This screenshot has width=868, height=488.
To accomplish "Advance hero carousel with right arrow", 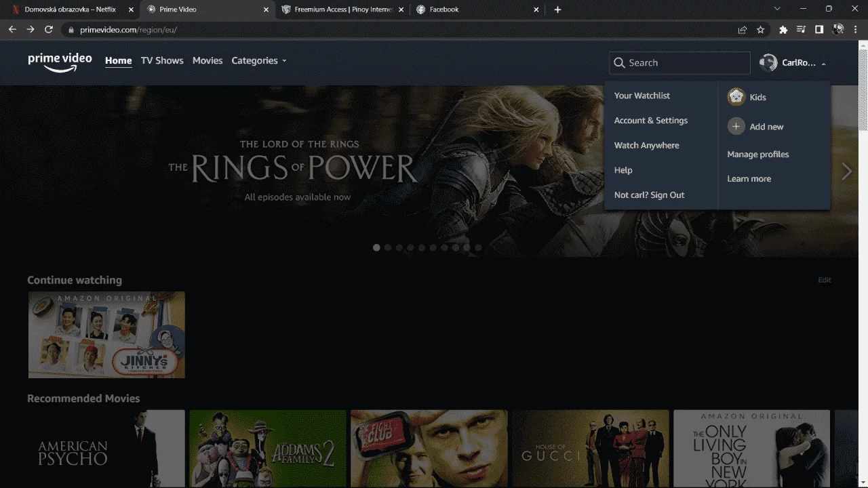I will pos(846,171).
